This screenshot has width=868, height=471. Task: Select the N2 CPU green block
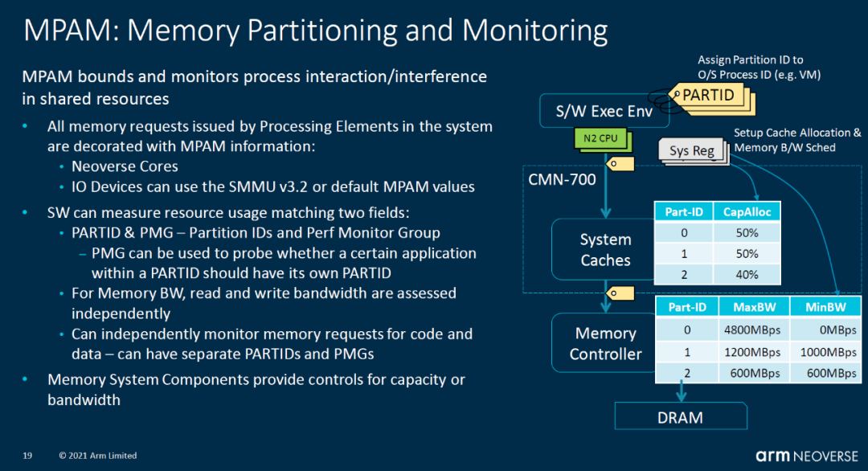pyautogui.click(x=602, y=140)
